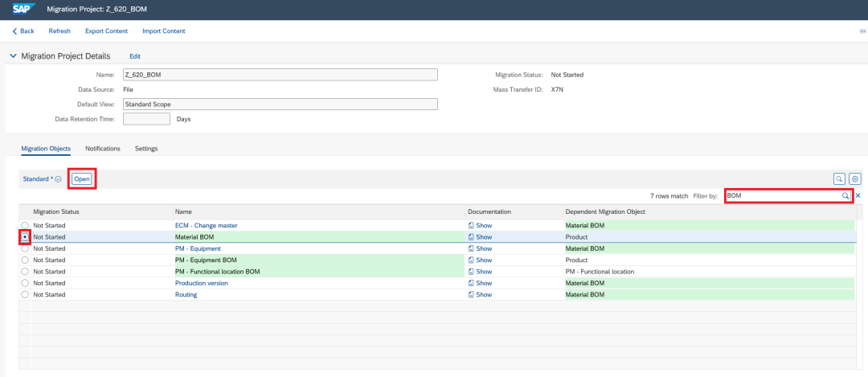
Task: Refresh the migration project
Action: 59,31
